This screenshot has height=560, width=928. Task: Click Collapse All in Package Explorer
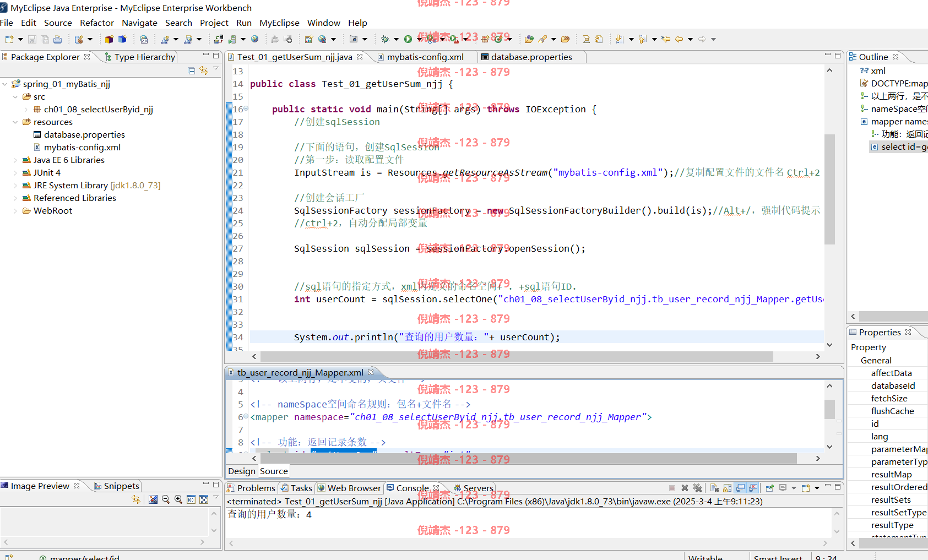[192, 70]
